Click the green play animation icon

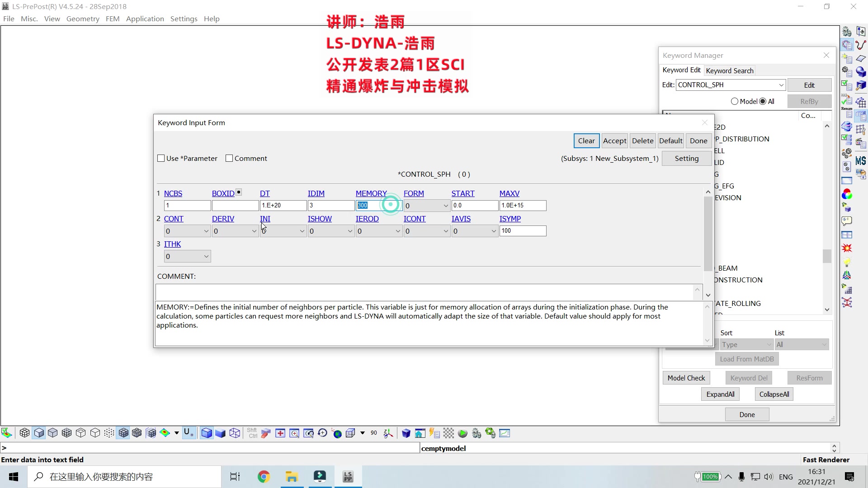pos(462,433)
